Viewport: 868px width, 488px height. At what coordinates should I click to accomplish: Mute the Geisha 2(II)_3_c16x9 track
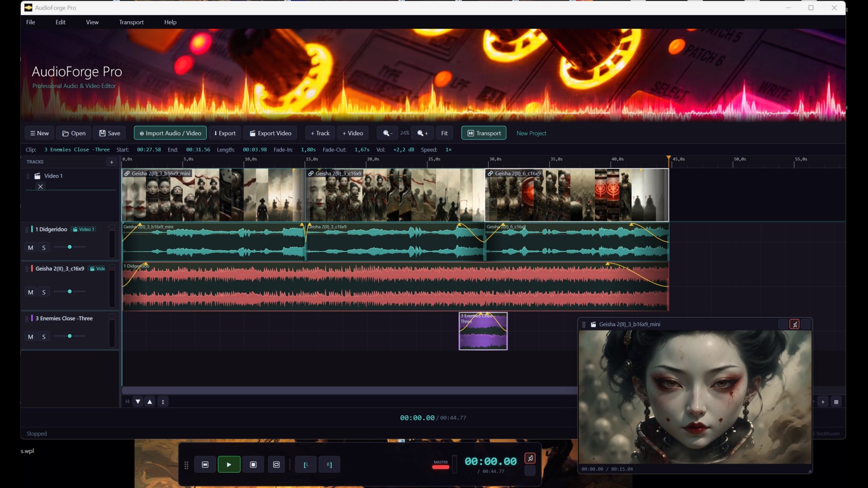[30, 292]
